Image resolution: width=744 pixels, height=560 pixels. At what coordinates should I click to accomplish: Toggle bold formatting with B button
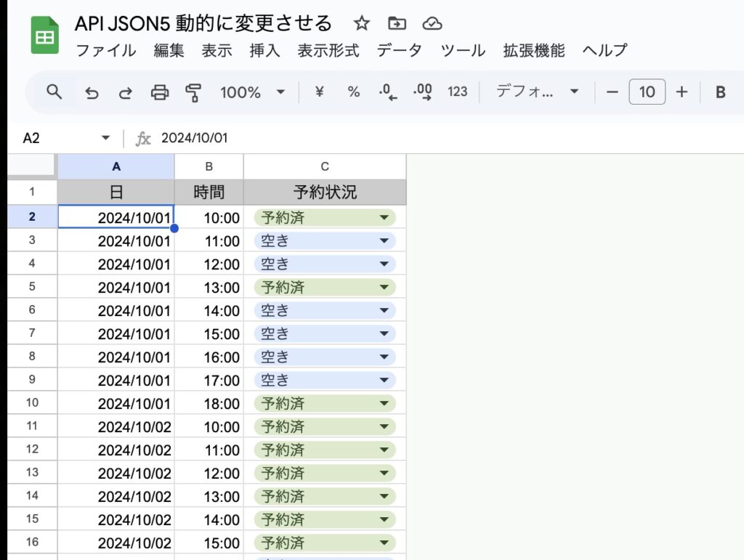pos(721,92)
